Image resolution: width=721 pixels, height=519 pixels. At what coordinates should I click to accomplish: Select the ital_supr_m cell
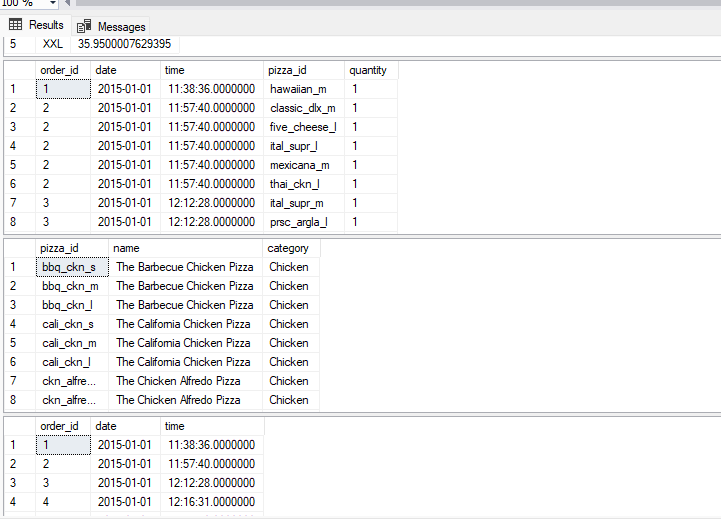(304, 203)
